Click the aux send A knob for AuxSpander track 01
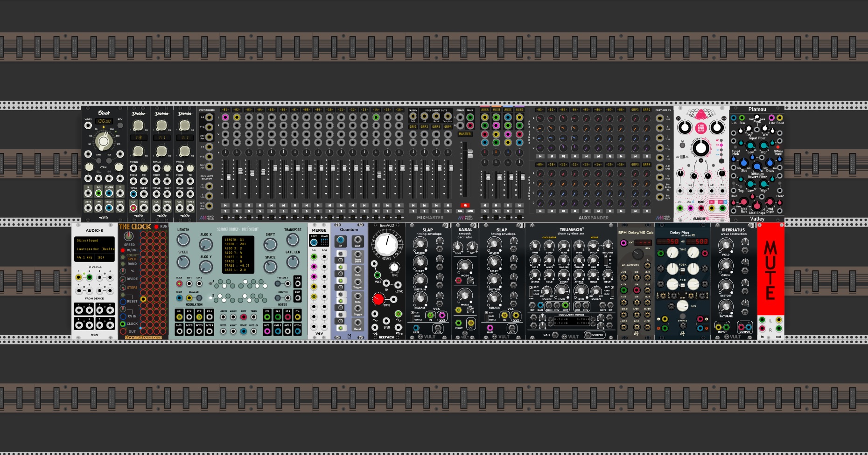Image resolution: width=868 pixels, height=455 pixels. pyautogui.click(x=540, y=118)
